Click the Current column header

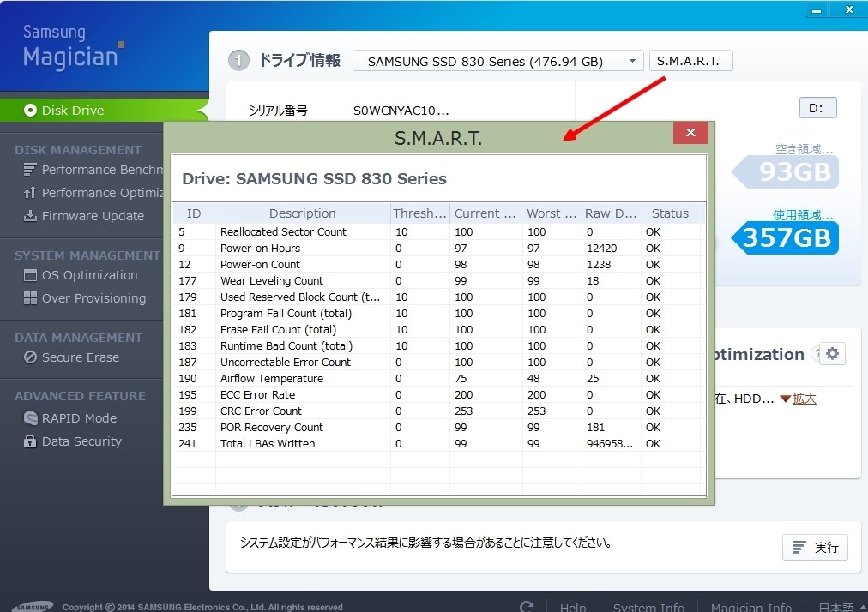click(x=485, y=213)
